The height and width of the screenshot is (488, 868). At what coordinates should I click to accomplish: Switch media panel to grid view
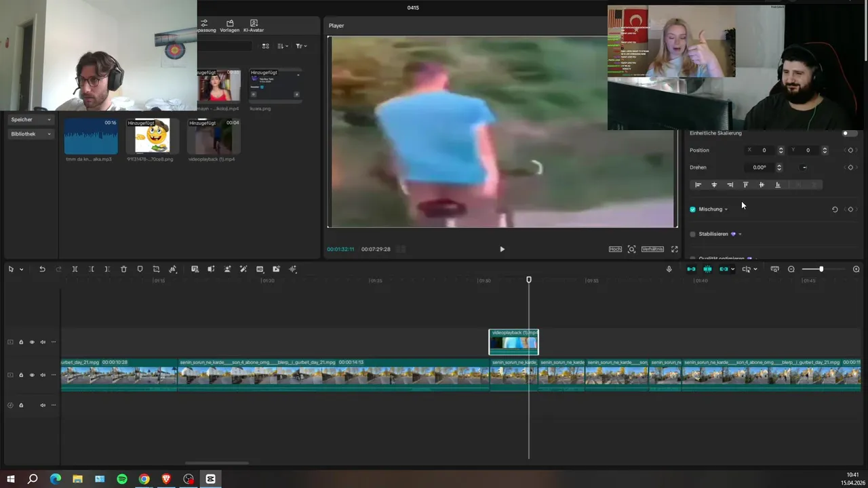point(265,46)
